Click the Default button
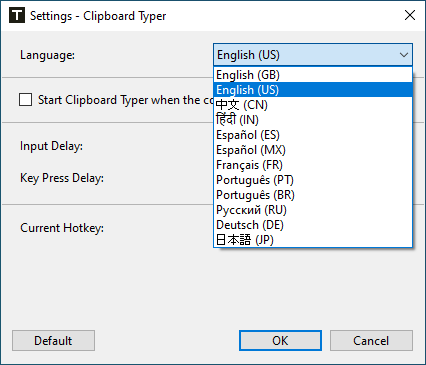Viewport: 426px width, 365px height. coord(53,341)
